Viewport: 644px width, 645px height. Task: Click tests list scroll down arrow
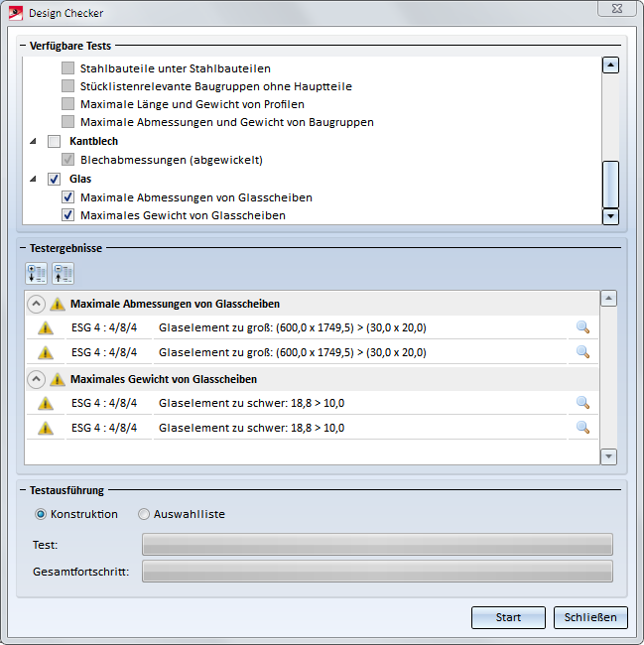610,216
